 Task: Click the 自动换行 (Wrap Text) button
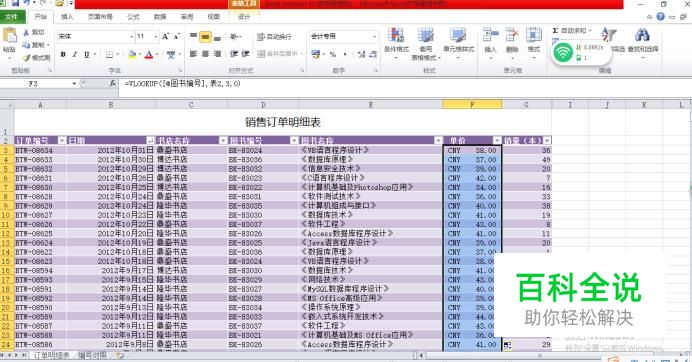(x=275, y=37)
